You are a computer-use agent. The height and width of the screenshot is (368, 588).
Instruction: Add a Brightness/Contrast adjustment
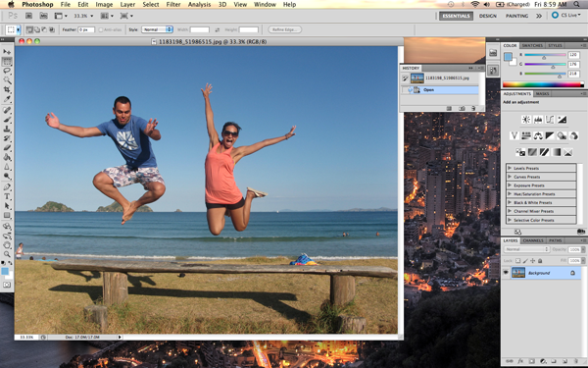pos(526,120)
